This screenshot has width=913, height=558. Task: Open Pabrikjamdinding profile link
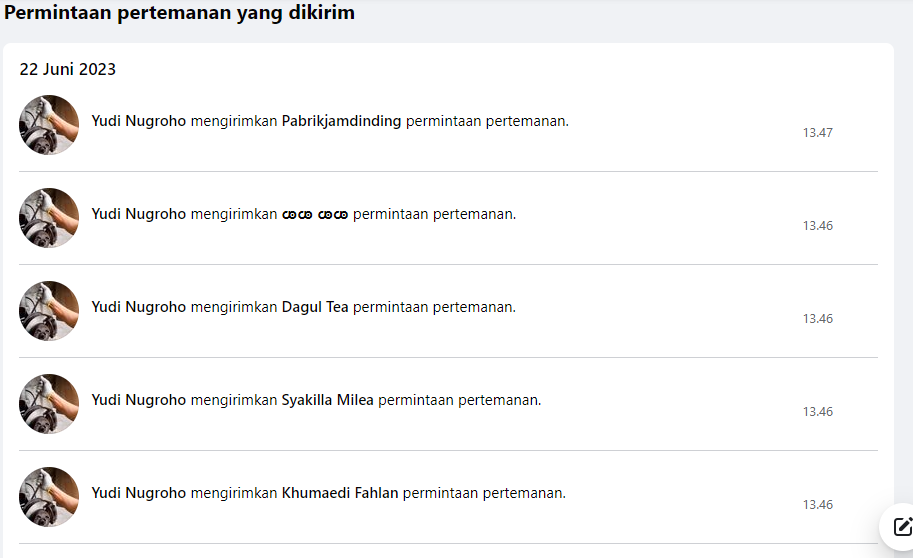pos(341,121)
